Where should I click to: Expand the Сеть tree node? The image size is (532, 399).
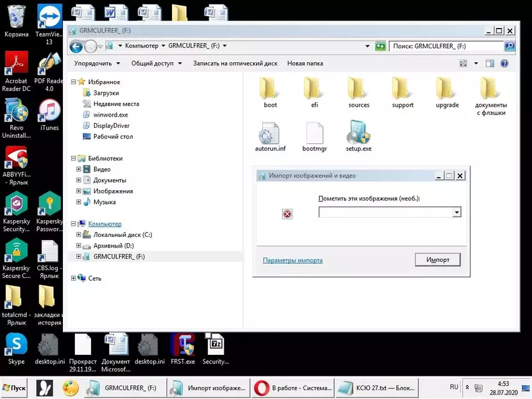(74, 278)
